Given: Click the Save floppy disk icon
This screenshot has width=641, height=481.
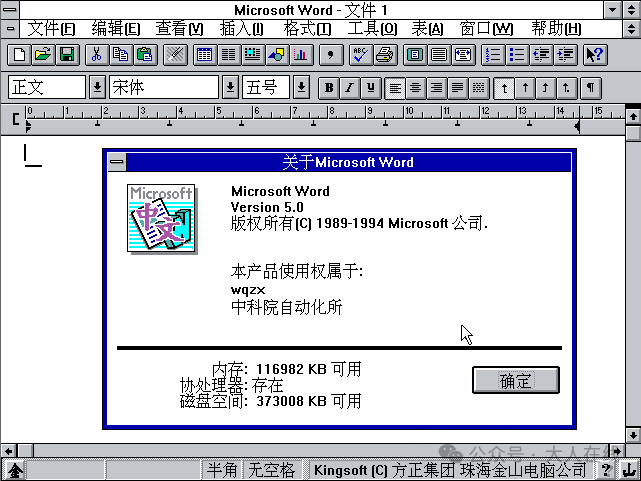Looking at the screenshot, I should coord(67,55).
